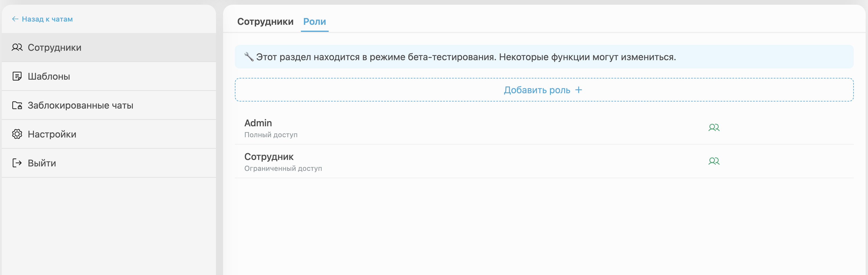Click the wrench icon in beta notice
The width and height of the screenshot is (868, 275).
point(249,57)
